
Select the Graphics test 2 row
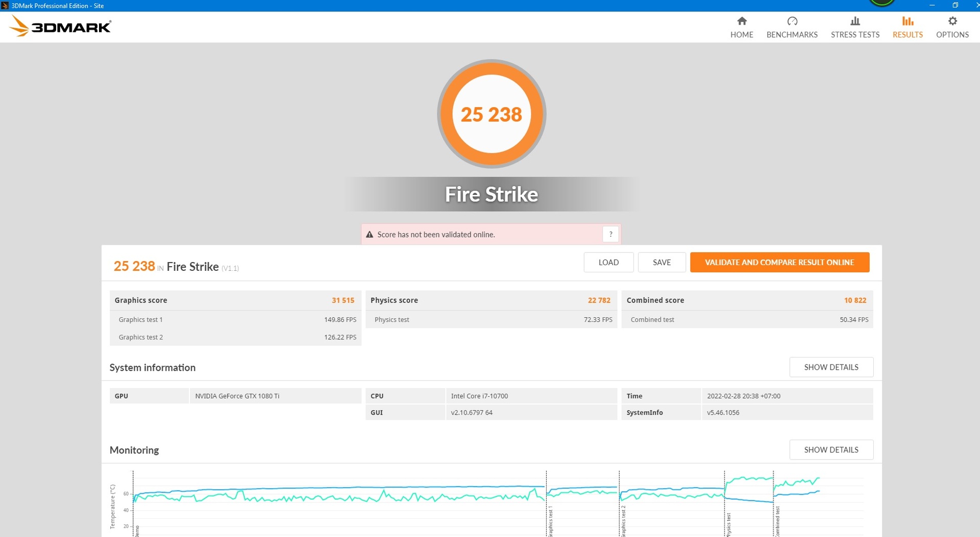pos(235,337)
